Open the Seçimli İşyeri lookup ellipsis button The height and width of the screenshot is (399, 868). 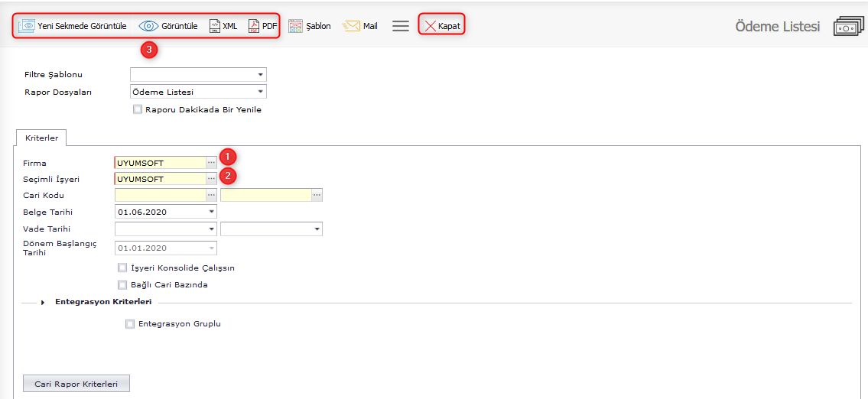tap(211, 179)
